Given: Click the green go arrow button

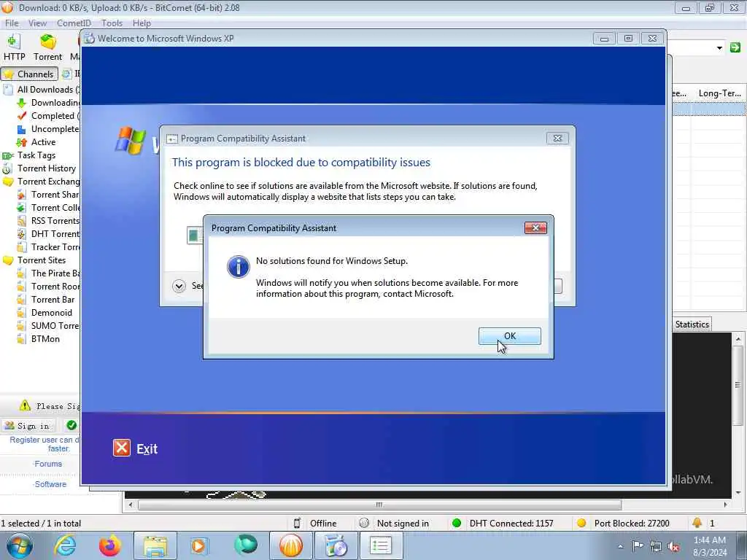Looking at the screenshot, I should tap(735, 47).
